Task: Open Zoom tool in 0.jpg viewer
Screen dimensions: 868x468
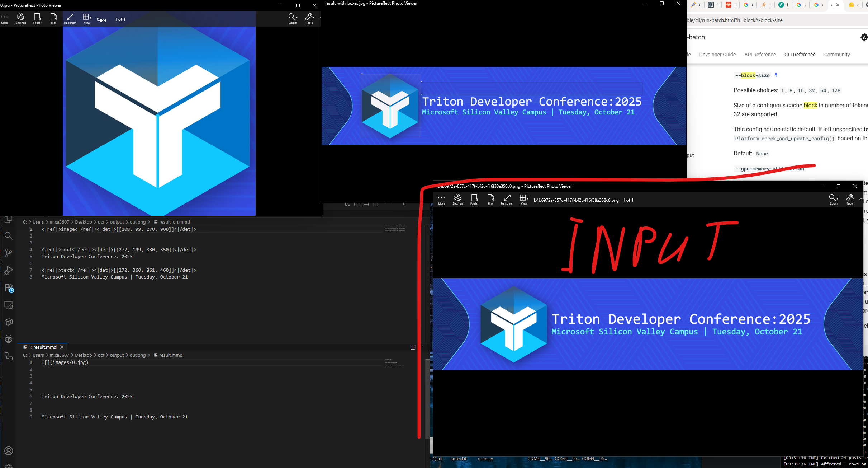Action: click(x=293, y=18)
